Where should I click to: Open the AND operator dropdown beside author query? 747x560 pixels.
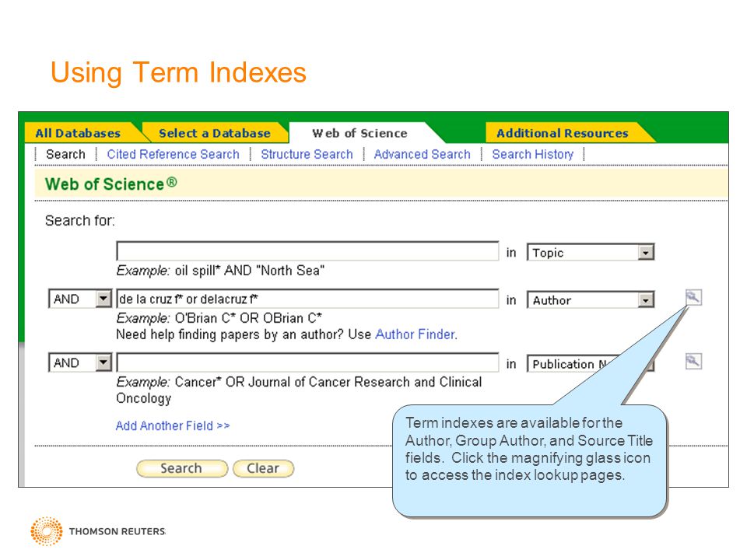pyautogui.click(x=80, y=299)
